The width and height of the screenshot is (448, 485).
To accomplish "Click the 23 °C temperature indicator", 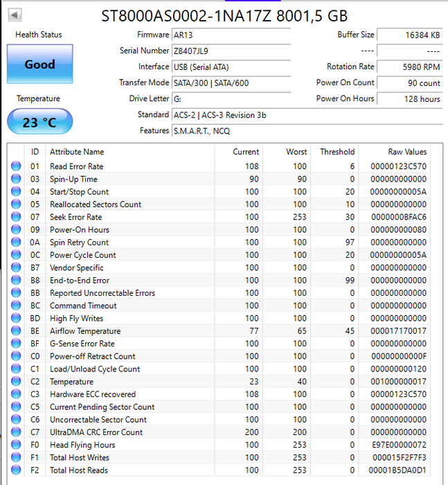I will pos(39,122).
